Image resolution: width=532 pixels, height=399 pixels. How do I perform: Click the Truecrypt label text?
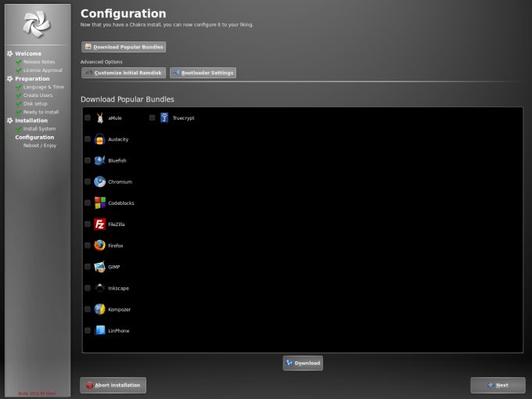click(184, 118)
